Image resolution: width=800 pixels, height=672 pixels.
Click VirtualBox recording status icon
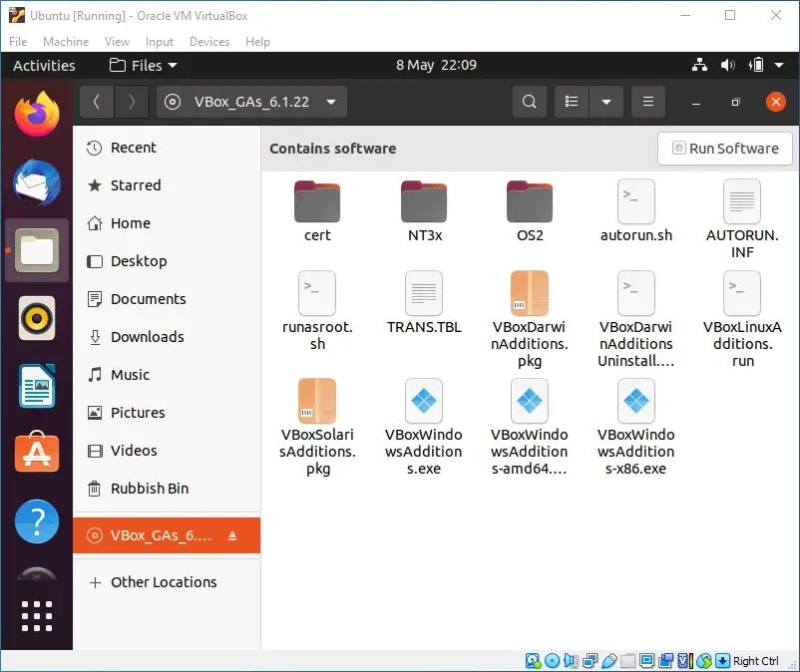pyautogui.click(x=665, y=661)
